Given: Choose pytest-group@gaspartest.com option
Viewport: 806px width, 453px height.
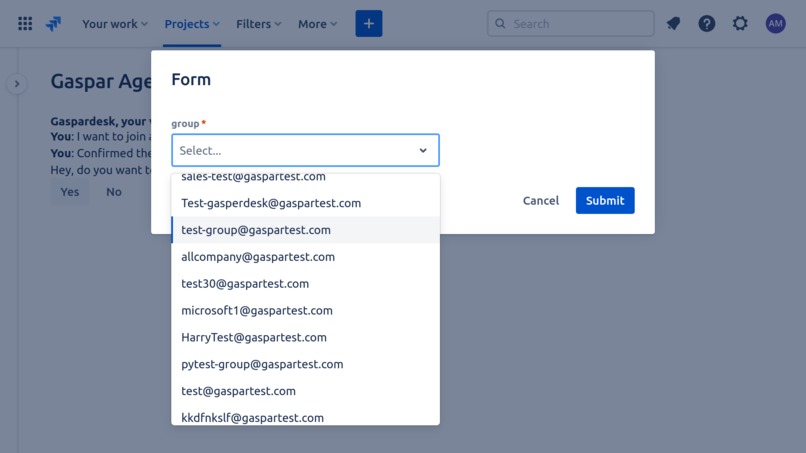Looking at the screenshot, I should point(305,364).
